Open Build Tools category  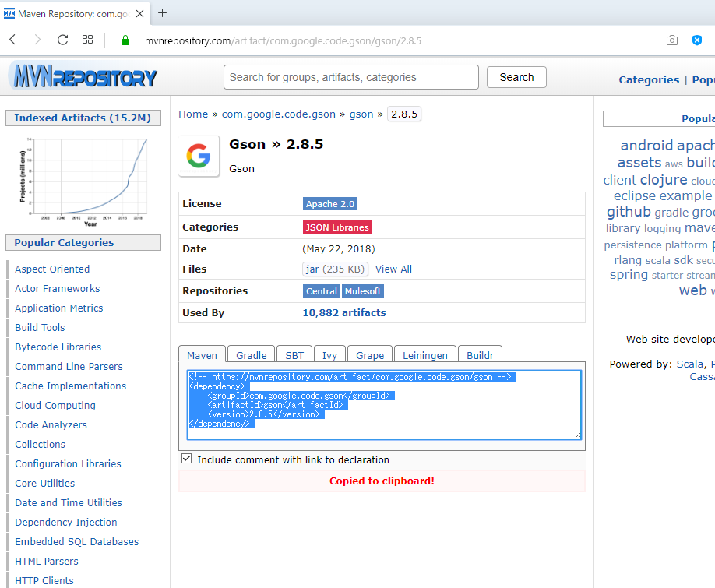click(41, 327)
